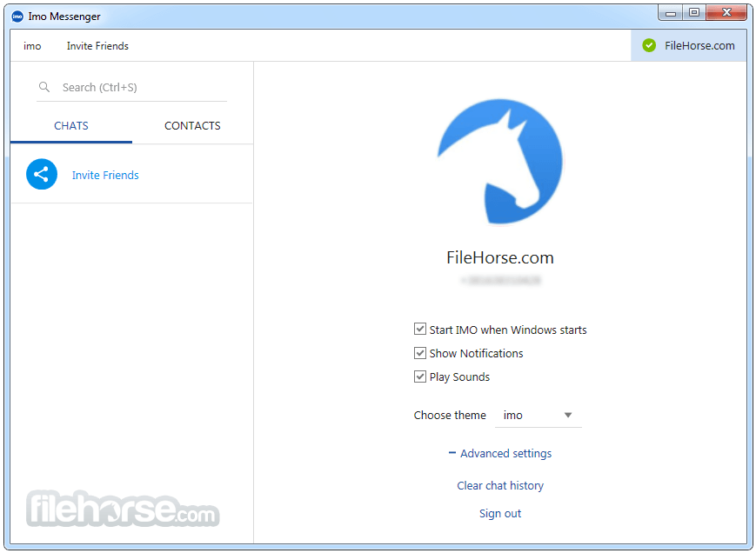Image resolution: width=756 pixels, height=553 pixels.
Task: Switch to the CHATS tab
Action: point(71,126)
